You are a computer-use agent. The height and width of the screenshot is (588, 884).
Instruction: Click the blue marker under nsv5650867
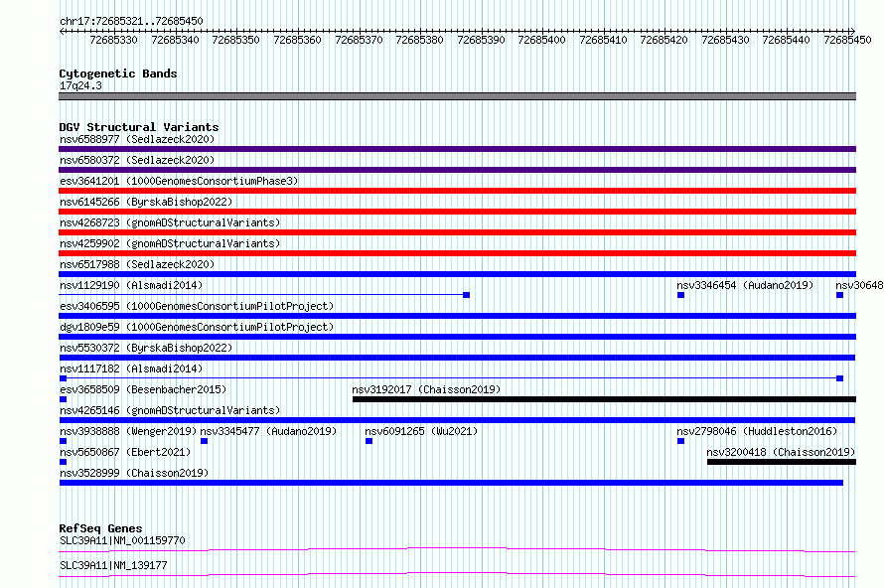pyautogui.click(x=64, y=462)
